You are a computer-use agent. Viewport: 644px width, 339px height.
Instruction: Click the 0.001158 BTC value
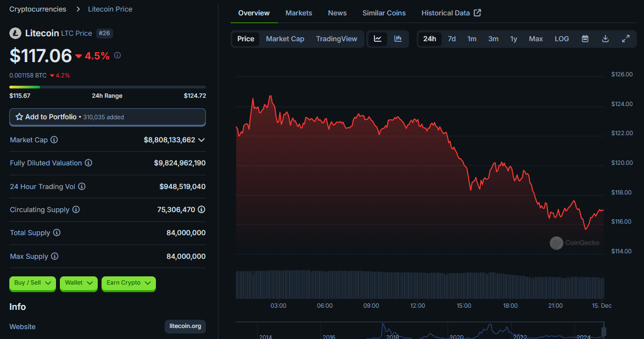28,76
